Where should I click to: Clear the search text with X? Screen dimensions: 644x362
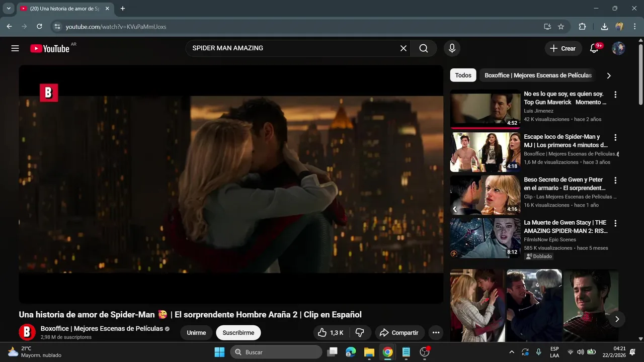(x=403, y=48)
